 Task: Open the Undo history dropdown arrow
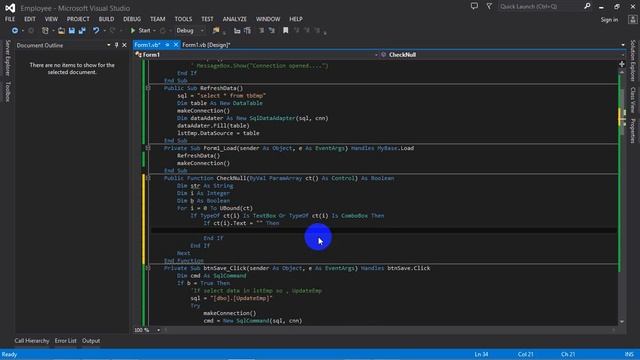coord(104,31)
